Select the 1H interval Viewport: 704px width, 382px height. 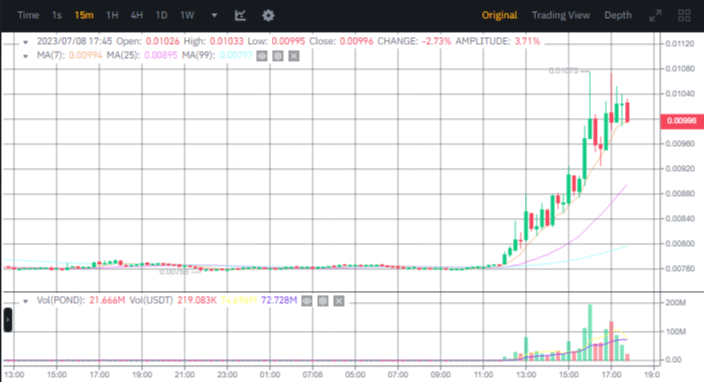(112, 15)
